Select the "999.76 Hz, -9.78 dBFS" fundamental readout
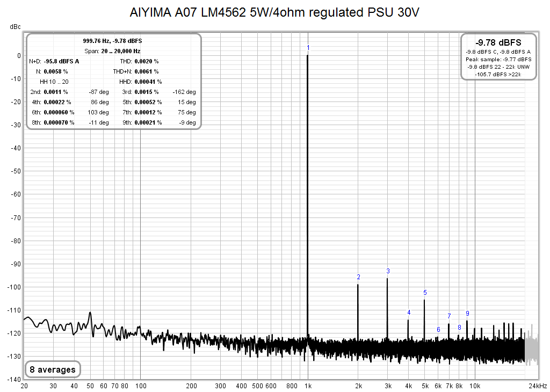The image size is (550, 392). click(112, 41)
